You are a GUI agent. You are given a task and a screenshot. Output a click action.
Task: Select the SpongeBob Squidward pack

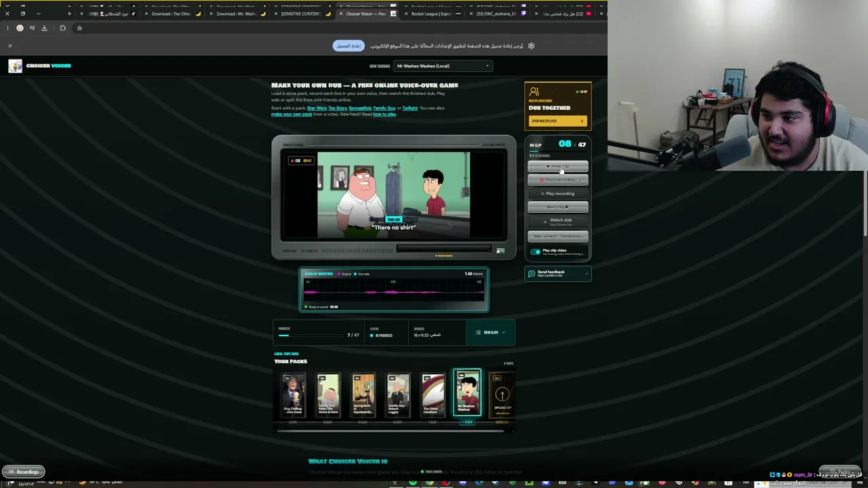(x=363, y=394)
